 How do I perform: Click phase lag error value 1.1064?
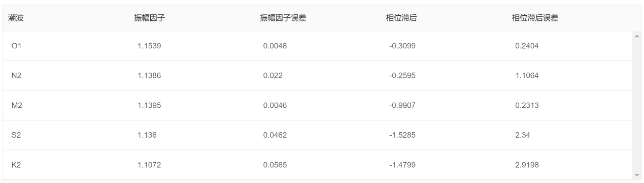(527, 76)
